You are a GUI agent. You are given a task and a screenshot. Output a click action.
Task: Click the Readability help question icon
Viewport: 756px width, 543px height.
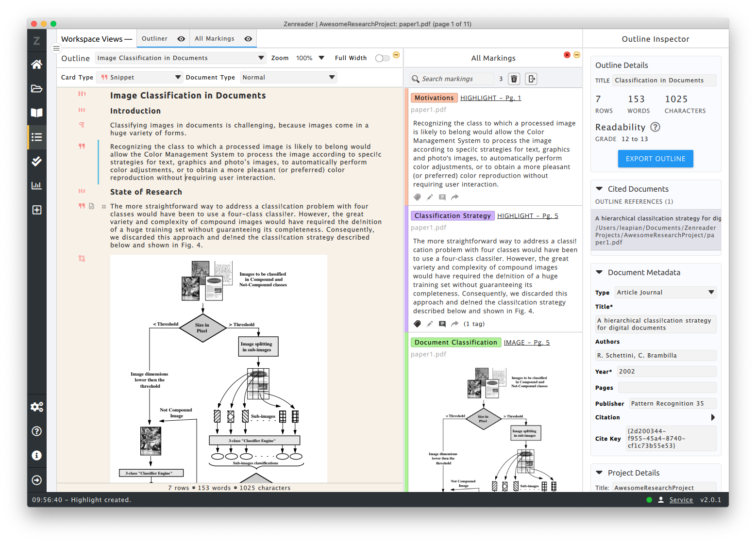tap(655, 127)
